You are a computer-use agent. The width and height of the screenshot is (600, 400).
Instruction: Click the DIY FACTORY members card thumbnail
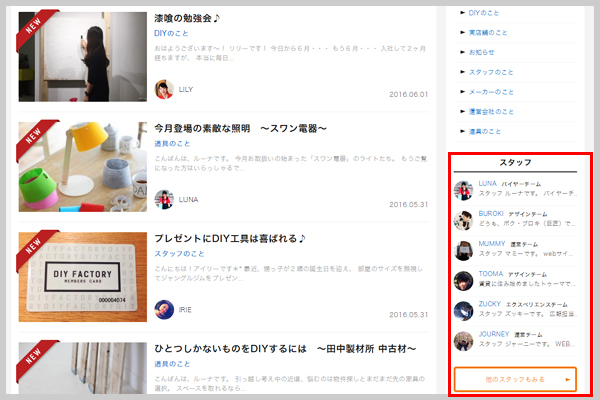click(83, 277)
